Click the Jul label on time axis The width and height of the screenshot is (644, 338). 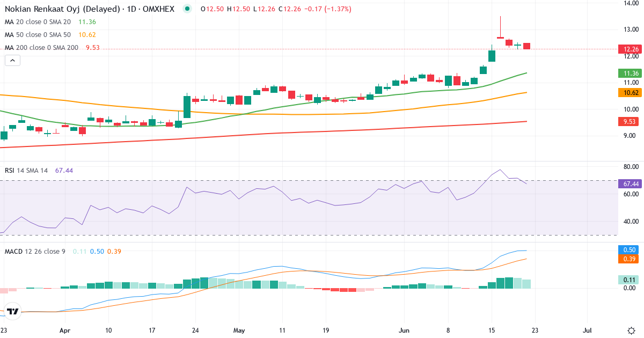[587, 330]
